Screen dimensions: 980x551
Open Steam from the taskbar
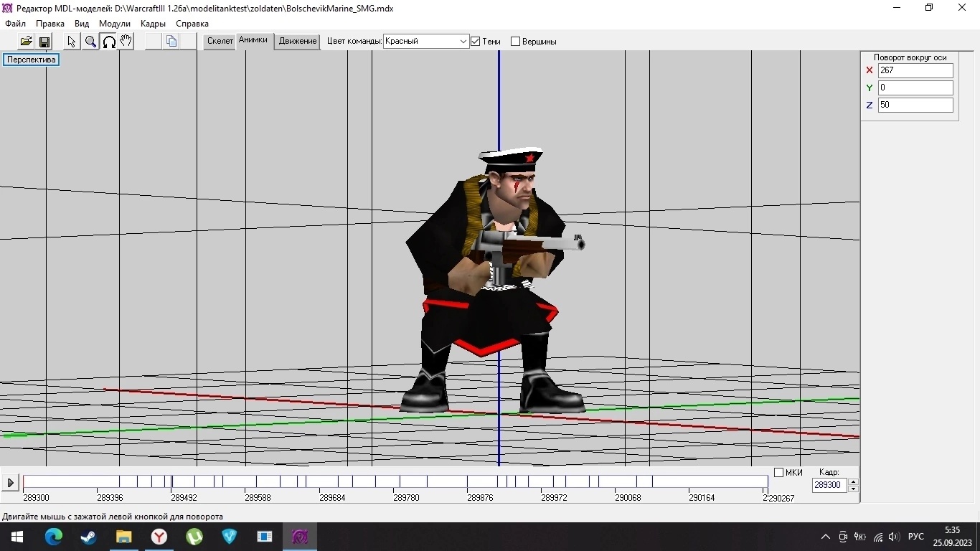88,537
